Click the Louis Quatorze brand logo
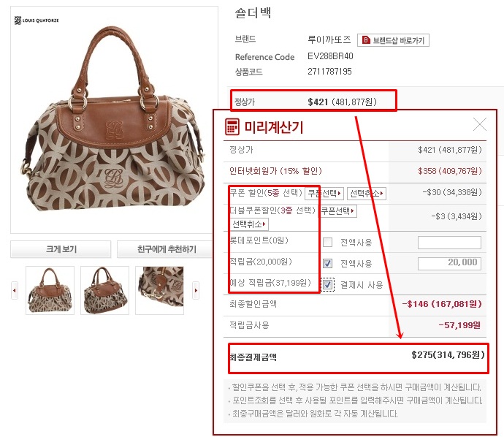Image resolution: width=504 pixels, height=437 pixels. (37, 20)
